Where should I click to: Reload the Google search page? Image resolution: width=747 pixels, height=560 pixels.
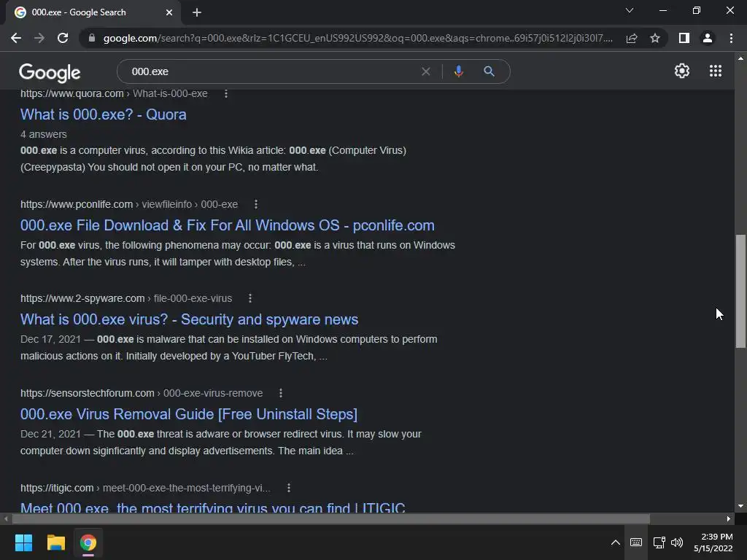click(x=63, y=38)
